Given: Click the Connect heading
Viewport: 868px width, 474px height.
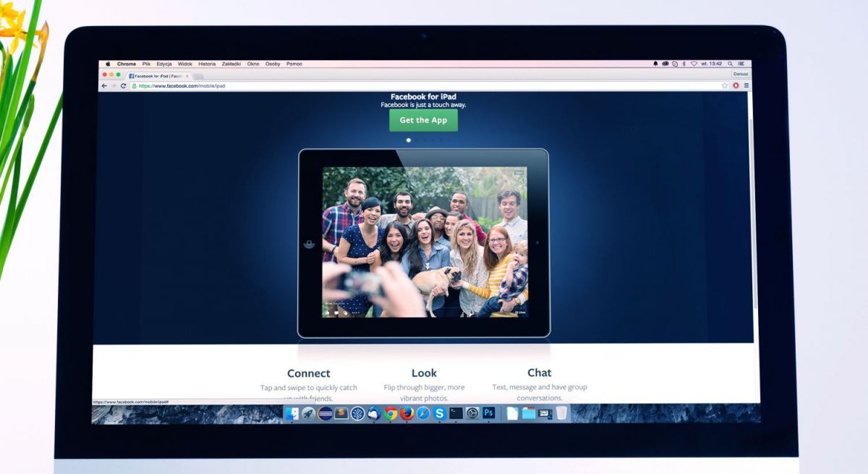Looking at the screenshot, I should pos(308,373).
